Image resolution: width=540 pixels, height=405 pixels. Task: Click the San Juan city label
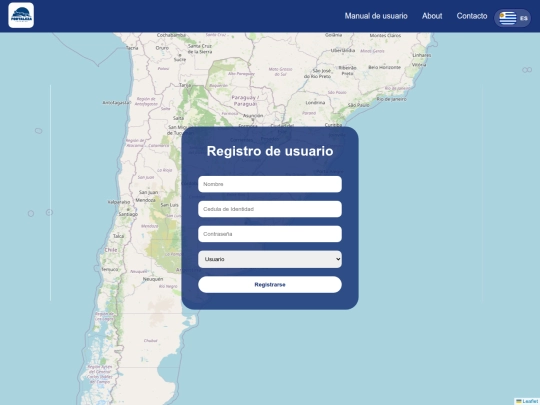(x=148, y=192)
